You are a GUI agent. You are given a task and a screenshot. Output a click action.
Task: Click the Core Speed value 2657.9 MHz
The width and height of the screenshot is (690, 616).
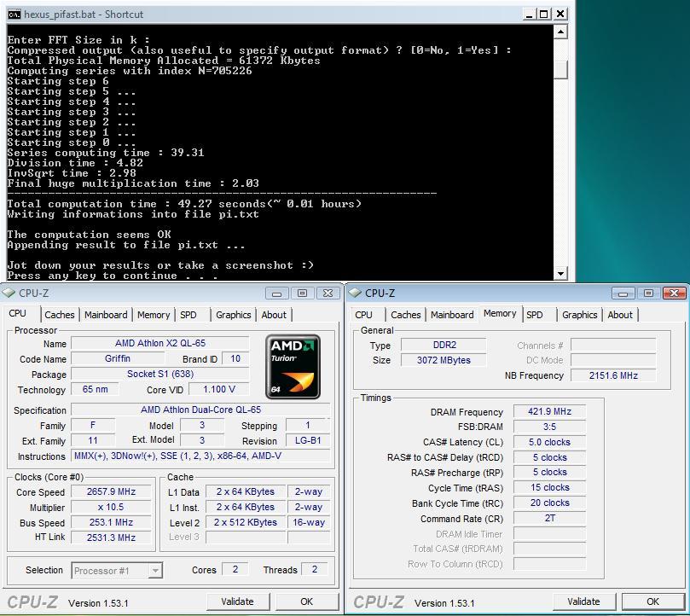pyautogui.click(x=111, y=491)
